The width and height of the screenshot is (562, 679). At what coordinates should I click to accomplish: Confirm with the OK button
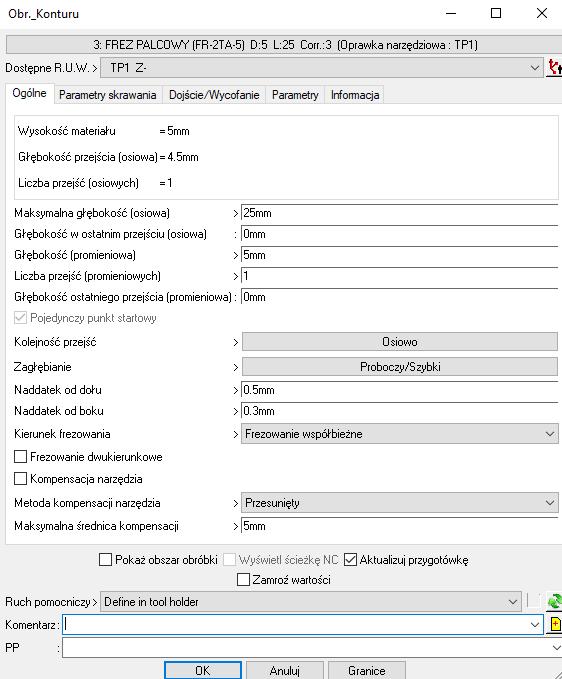(x=203, y=670)
